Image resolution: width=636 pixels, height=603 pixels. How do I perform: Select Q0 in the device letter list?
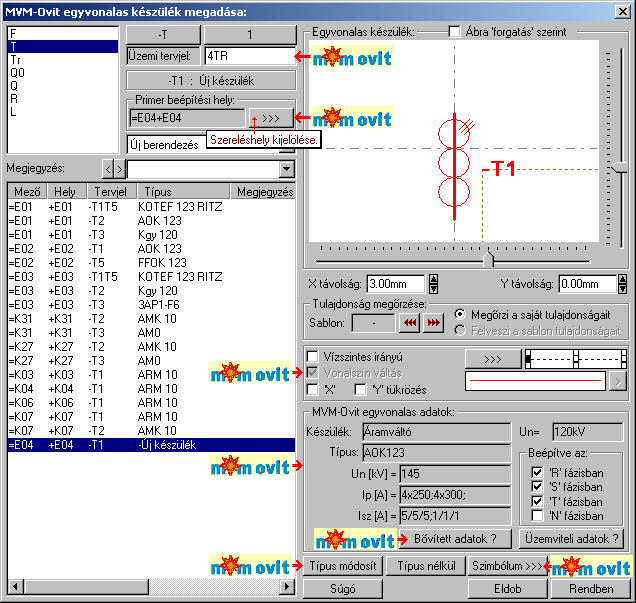point(63,73)
